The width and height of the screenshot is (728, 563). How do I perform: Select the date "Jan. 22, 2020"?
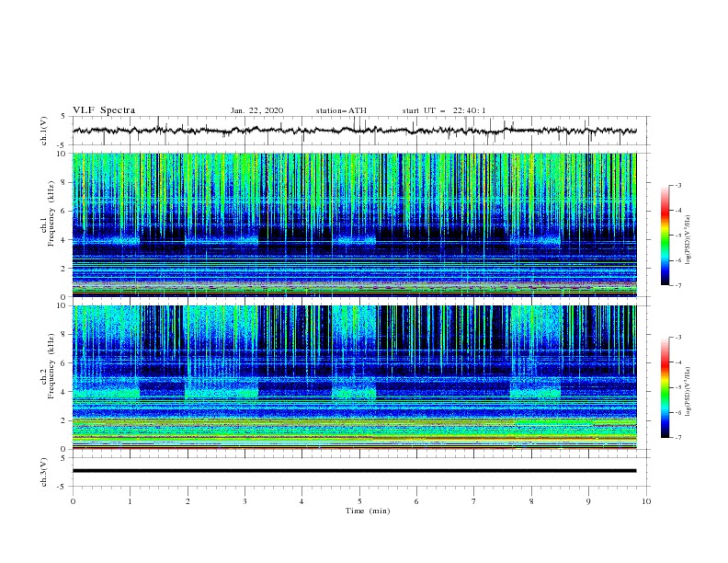pos(256,110)
